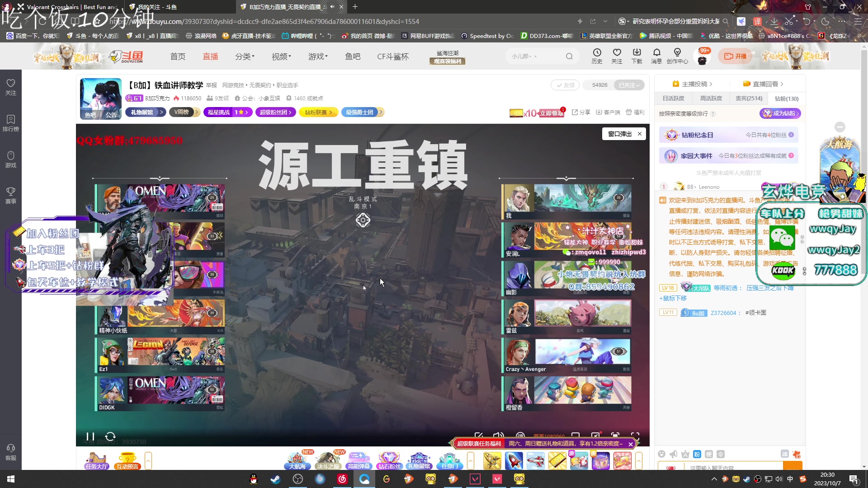This screenshot has width=868, height=488.
Task: Open sidebar 游戏 games icon
Action: tap(11, 159)
